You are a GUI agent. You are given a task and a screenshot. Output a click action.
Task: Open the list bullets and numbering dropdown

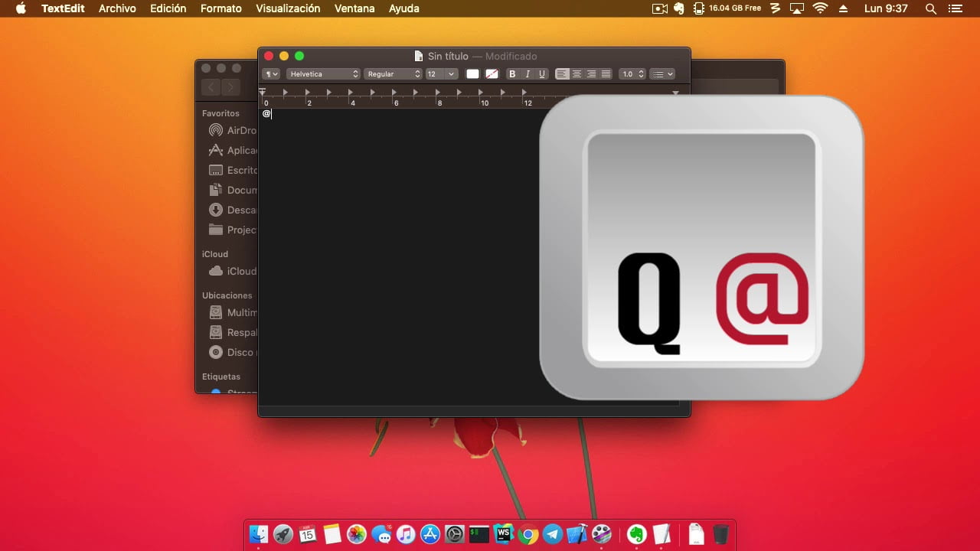(x=662, y=74)
